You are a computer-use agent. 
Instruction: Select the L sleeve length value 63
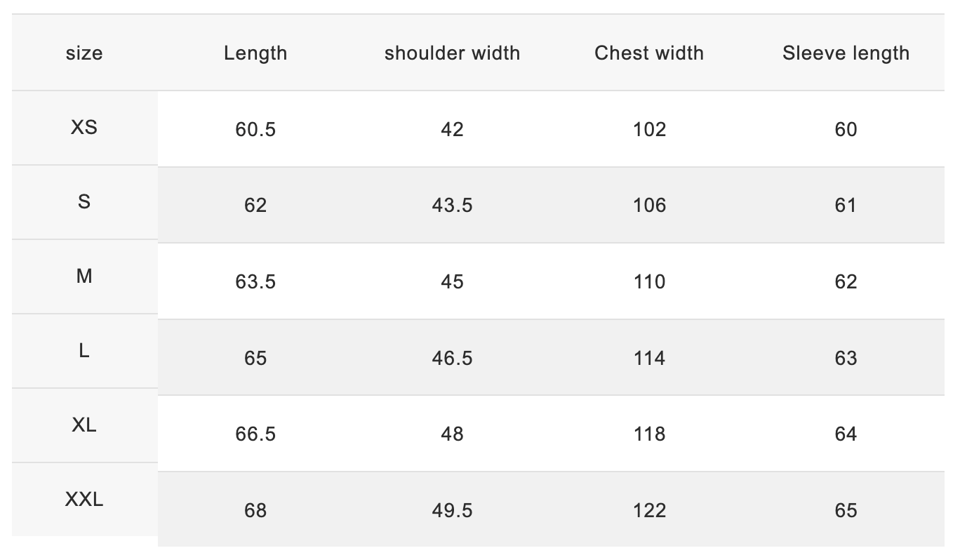846,359
